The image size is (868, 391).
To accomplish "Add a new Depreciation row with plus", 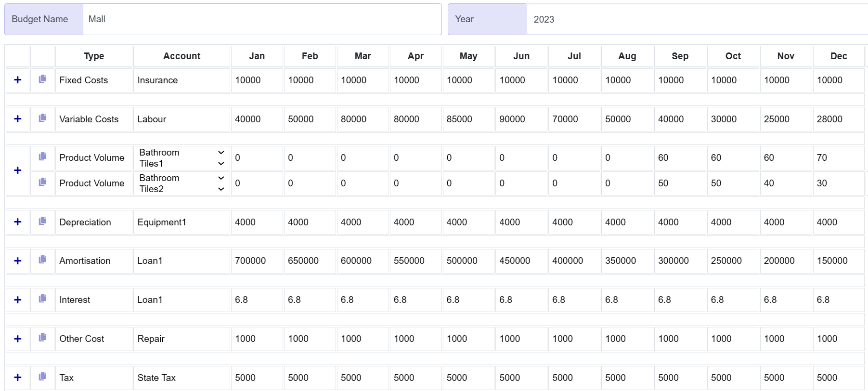I will tap(18, 222).
